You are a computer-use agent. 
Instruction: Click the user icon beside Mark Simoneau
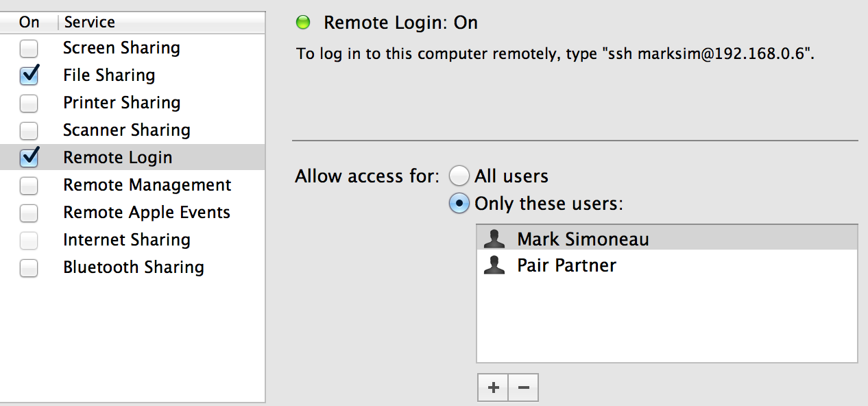[494, 239]
